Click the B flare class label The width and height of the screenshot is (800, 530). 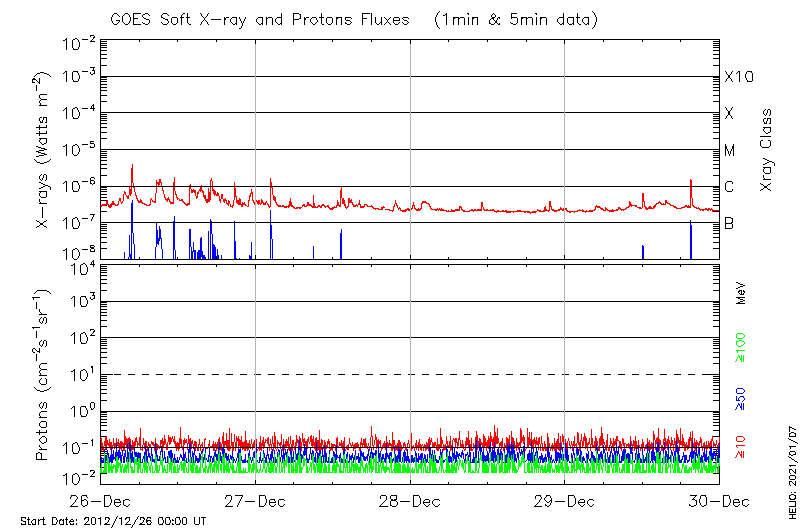click(x=729, y=223)
